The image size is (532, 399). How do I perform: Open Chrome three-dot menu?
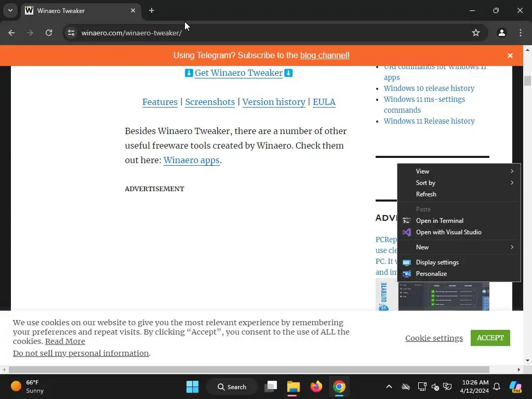[x=521, y=33]
